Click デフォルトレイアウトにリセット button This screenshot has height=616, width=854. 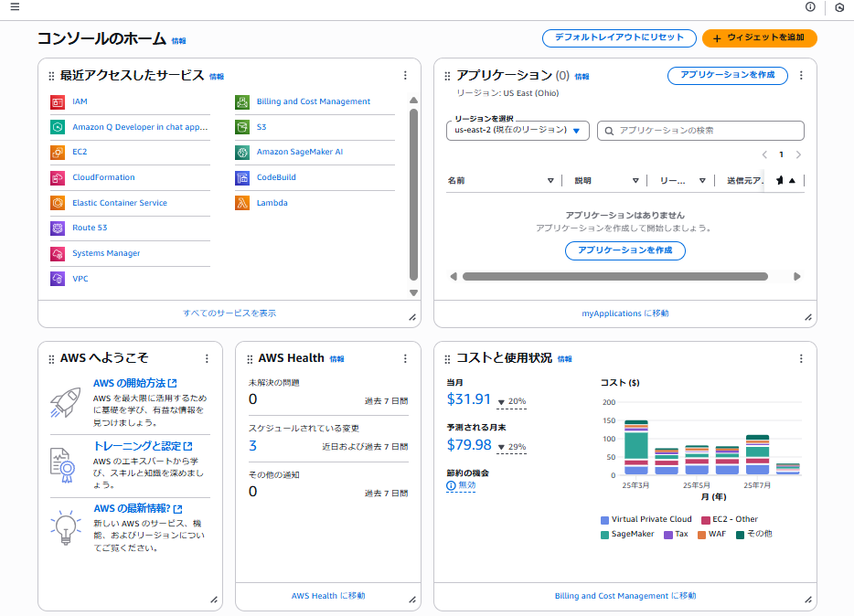coord(619,38)
